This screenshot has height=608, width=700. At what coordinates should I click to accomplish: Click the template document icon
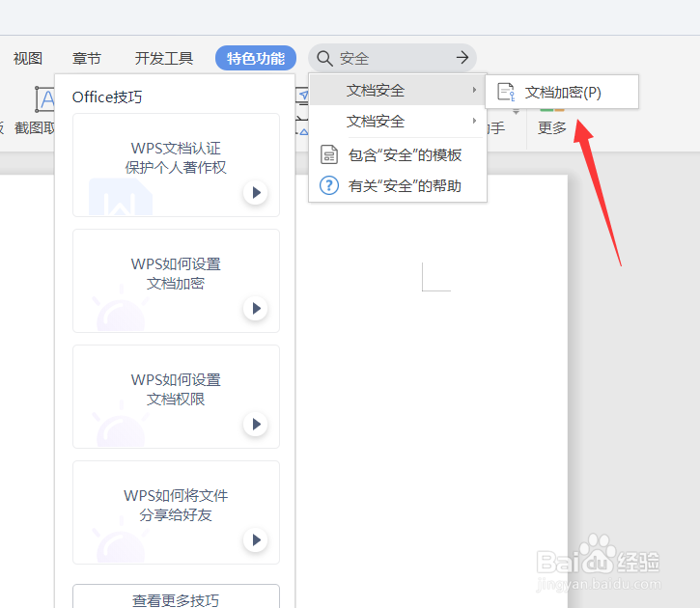point(329,154)
